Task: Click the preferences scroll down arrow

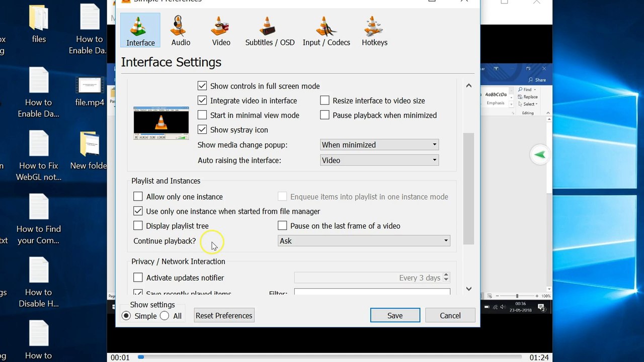Action: click(x=468, y=289)
